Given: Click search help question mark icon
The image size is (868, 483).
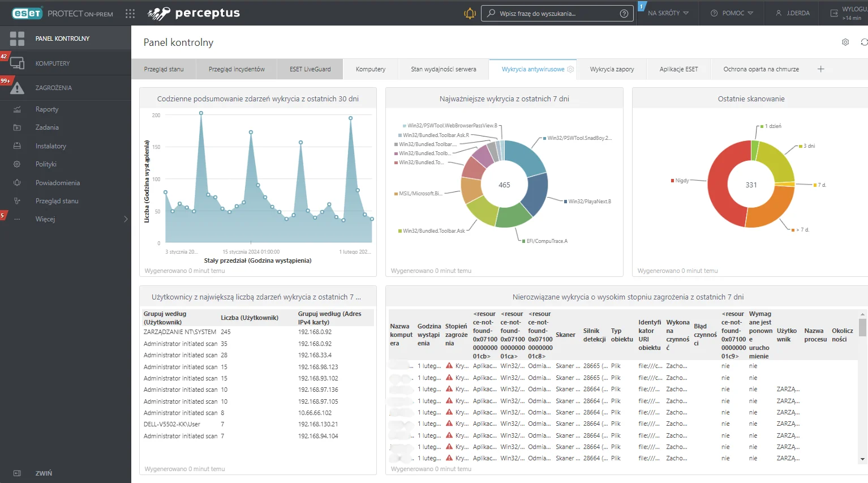Looking at the screenshot, I should coord(624,14).
